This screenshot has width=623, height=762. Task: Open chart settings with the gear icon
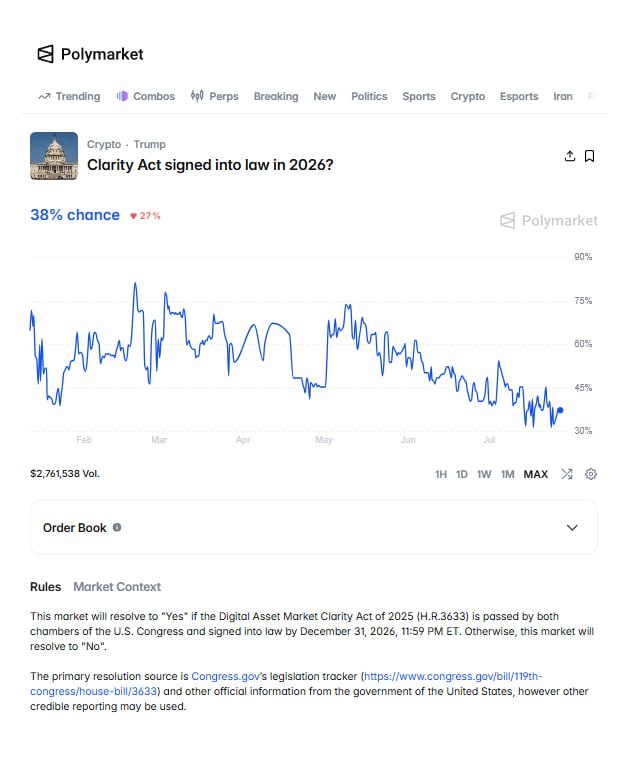(590, 474)
